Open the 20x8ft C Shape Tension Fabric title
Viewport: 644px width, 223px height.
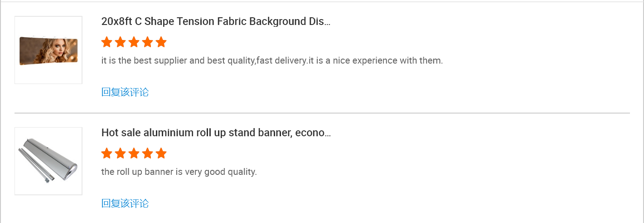click(x=216, y=21)
